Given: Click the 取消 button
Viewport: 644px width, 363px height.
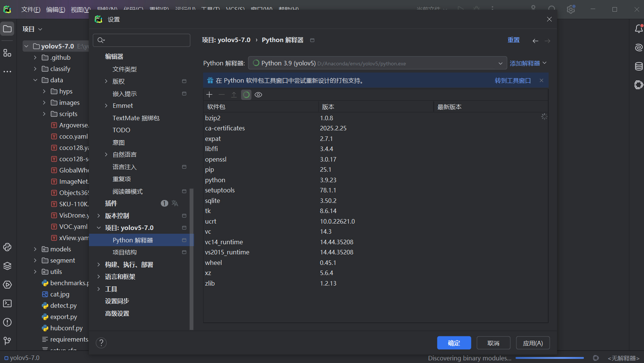Looking at the screenshot, I should coord(493,343).
